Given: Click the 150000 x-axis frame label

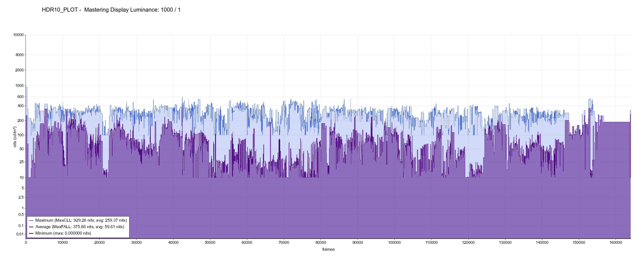Looking at the screenshot, I should tap(579, 243).
